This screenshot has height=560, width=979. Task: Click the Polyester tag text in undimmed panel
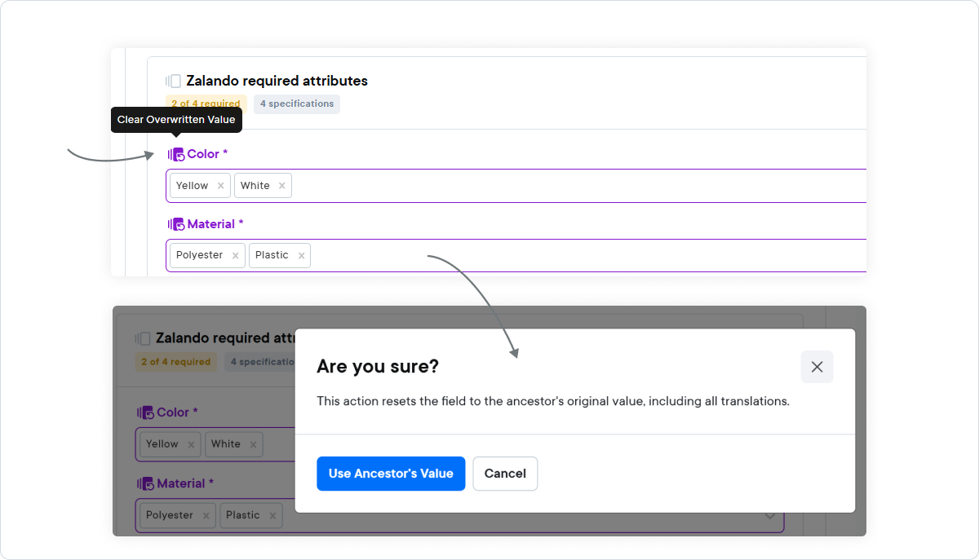(x=200, y=255)
